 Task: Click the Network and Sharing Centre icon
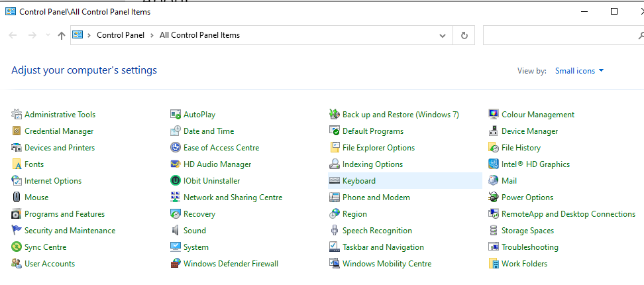pos(176,197)
